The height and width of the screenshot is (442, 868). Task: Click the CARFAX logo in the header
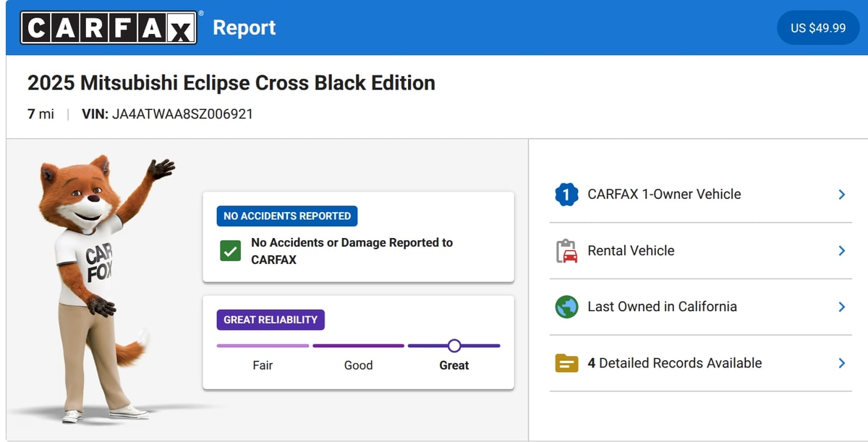pos(109,27)
